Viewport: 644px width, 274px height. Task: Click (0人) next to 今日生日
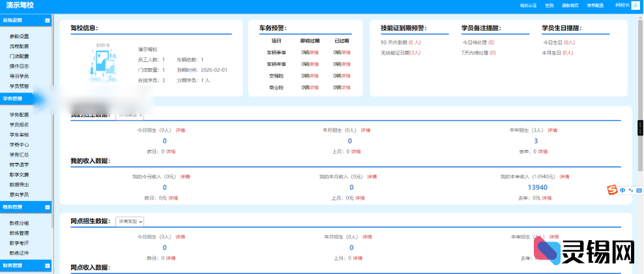[569, 42]
